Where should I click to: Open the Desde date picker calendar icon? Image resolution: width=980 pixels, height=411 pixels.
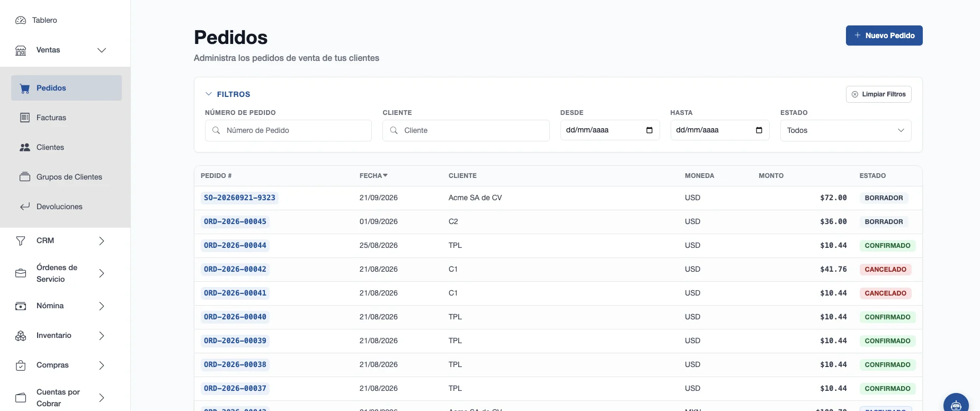point(649,130)
